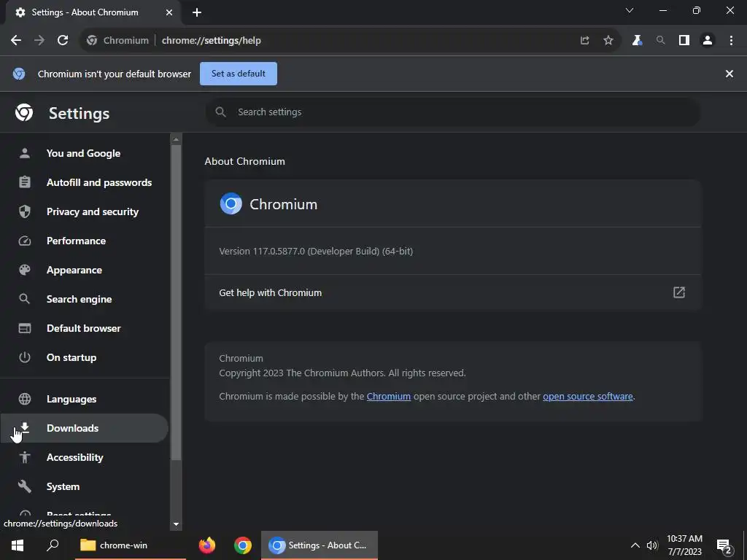Click the Chromium chip in address bar

tap(117, 41)
